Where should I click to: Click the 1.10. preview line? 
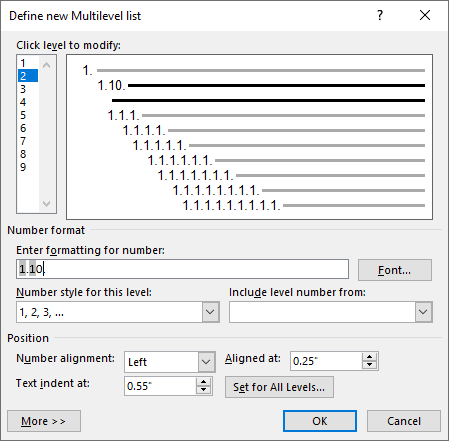(x=261, y=86)
